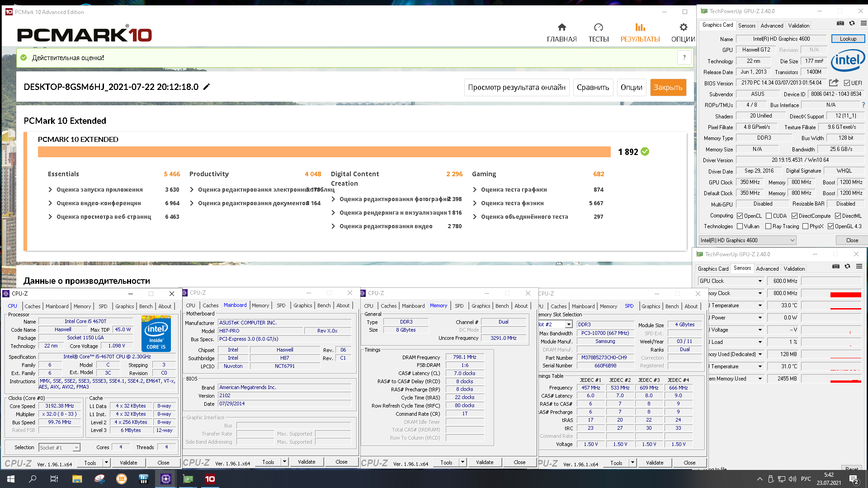868x488 pixels.
Task: Click the Сравнить compare button
Action: pyautogui.click(x=593, y=88)
